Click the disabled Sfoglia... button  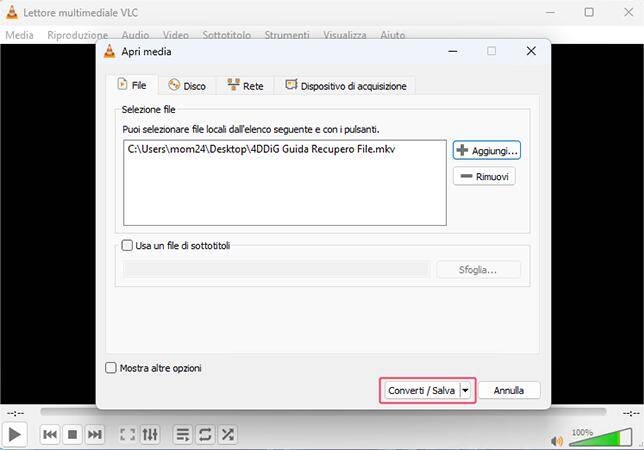tap(478, 270)
